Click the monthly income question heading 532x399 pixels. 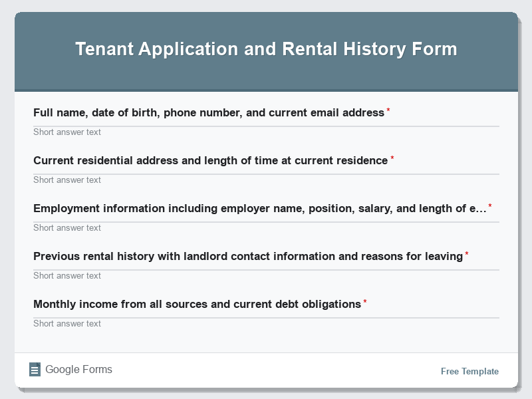[x=198, y=304]
